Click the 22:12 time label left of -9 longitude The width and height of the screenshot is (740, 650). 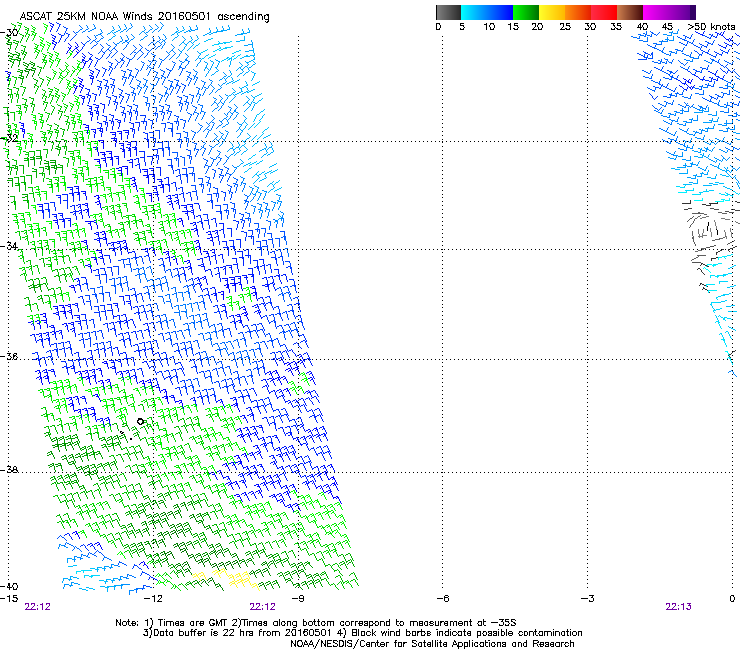(262, 607)
